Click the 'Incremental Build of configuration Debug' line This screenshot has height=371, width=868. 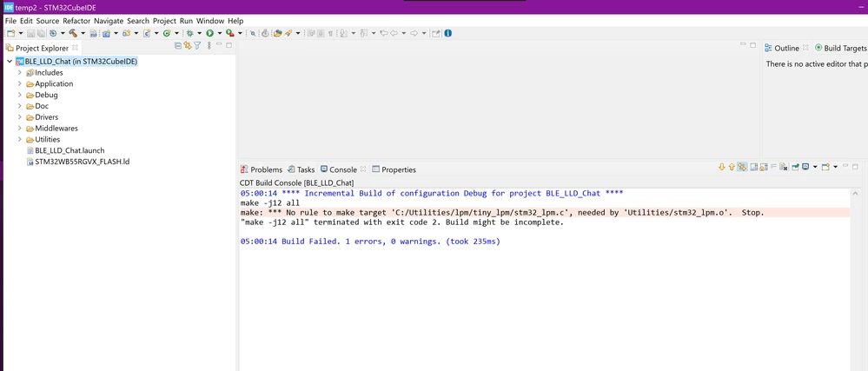coord(432,193)
